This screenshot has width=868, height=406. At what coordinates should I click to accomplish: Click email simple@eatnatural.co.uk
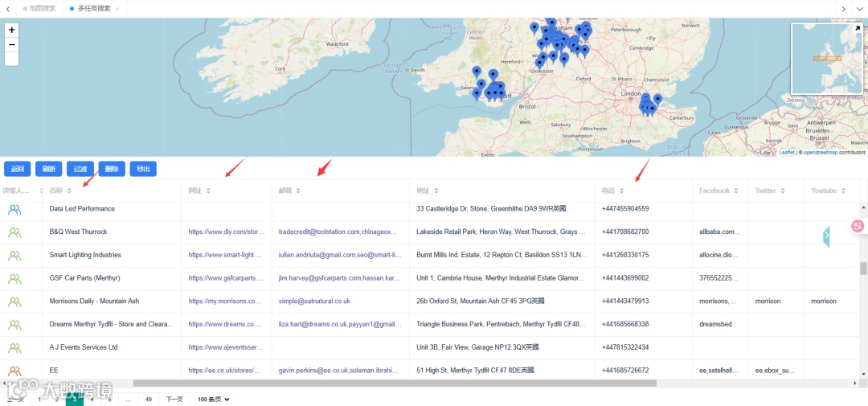(314, 301)
